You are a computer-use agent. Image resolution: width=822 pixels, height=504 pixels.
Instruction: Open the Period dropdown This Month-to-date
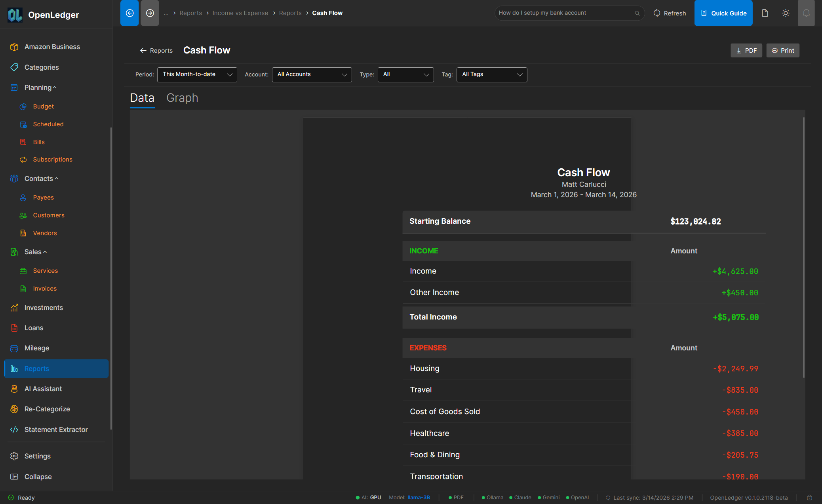click(x=197, y=74)
